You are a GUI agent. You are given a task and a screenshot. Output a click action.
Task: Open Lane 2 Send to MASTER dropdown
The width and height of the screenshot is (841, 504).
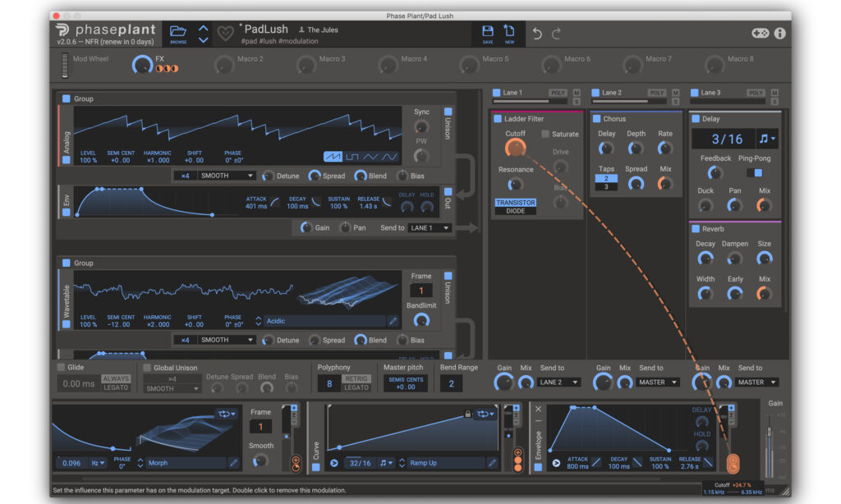[658, 383]
